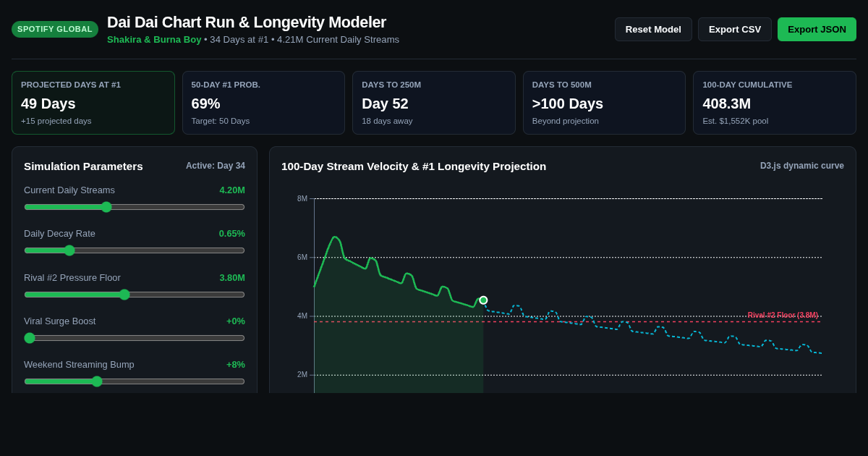The width and height of the screenshot is (868, 456).
Task: Click the Viral Surge Boost slider handle
Action: [30, 338]
